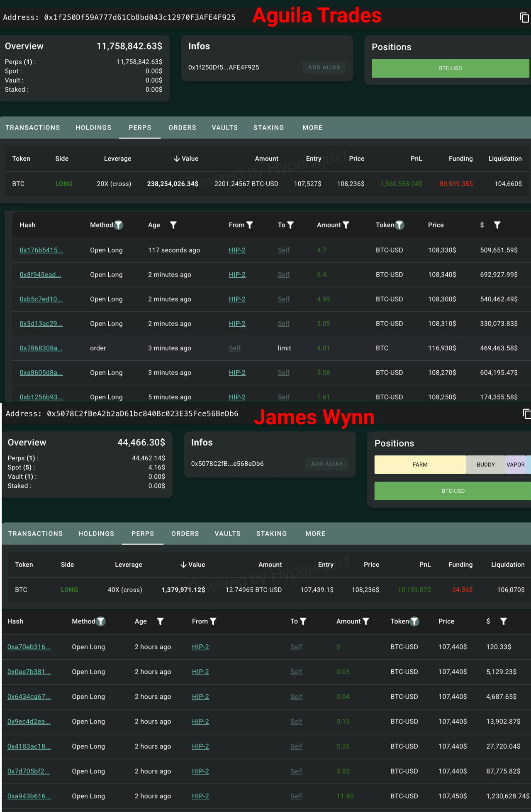This screenshot has width=531, height=812.
Task: Open Age filter in the 0x5078C2fB wallet table
Action: pos(160,621)
